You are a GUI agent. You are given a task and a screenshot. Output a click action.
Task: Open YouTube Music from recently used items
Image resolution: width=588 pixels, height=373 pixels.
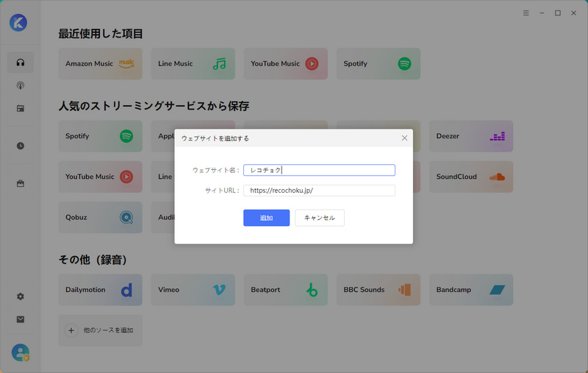pyautogui.click(x=286, y=63)
